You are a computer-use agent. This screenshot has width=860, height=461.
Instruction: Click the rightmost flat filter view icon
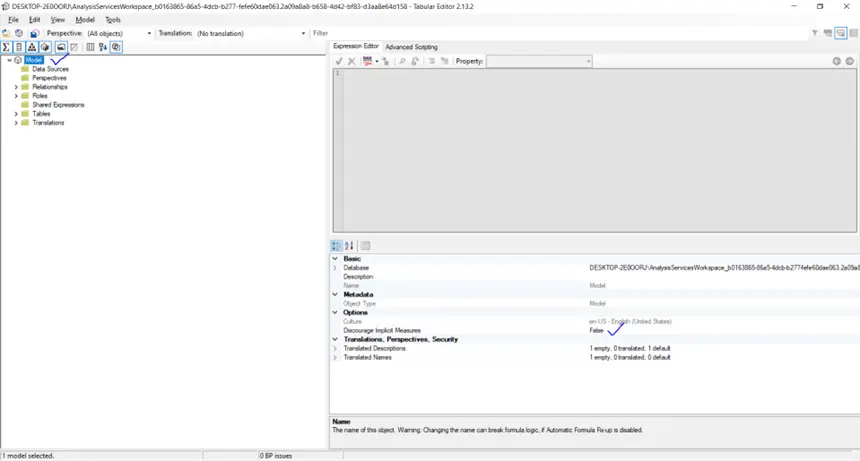853,33
